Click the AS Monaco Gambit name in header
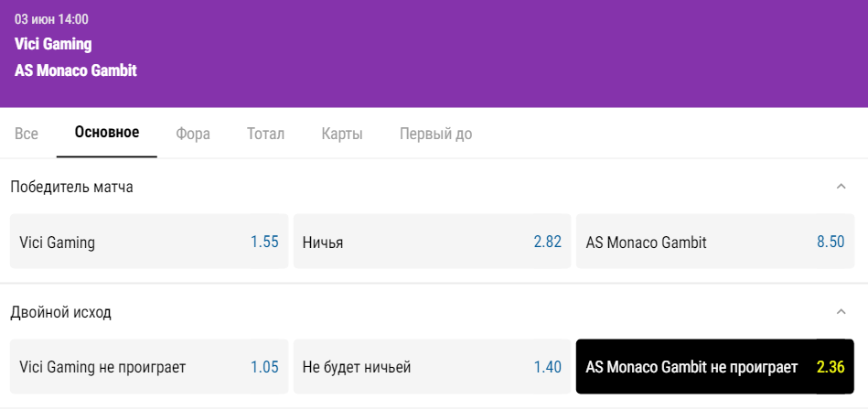868x410 pixels. (76, 70)
